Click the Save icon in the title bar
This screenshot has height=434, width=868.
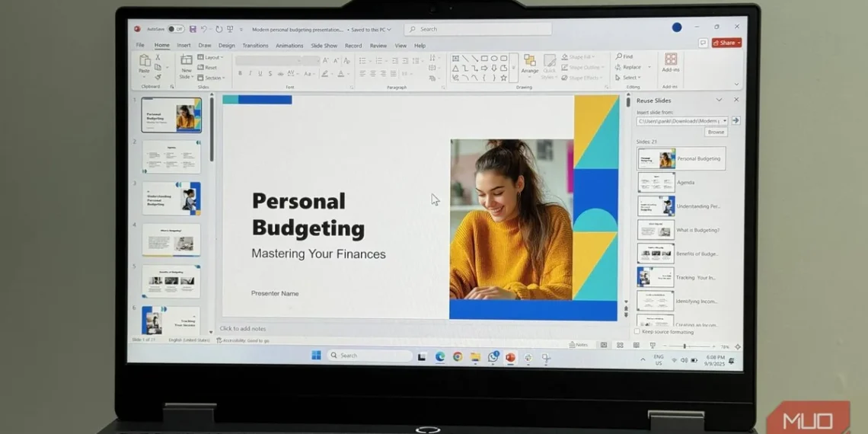(x=193, y=29)
